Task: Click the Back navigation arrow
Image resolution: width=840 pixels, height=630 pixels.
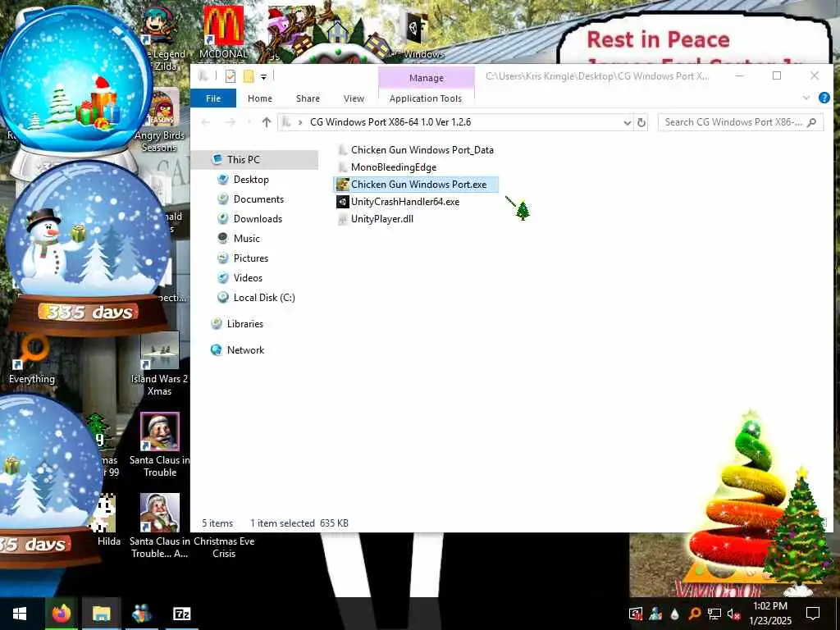Action: (205, 122)
